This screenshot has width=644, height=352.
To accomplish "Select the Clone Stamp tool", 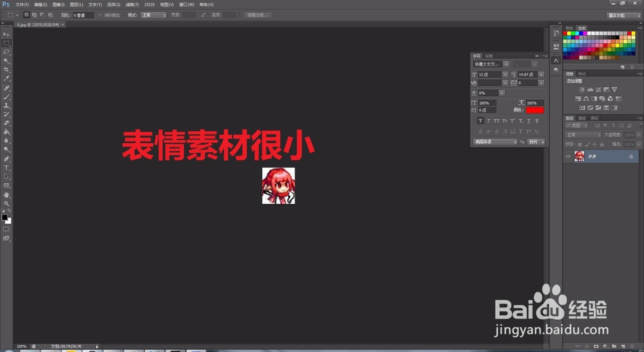I will [x=6, y=106].
